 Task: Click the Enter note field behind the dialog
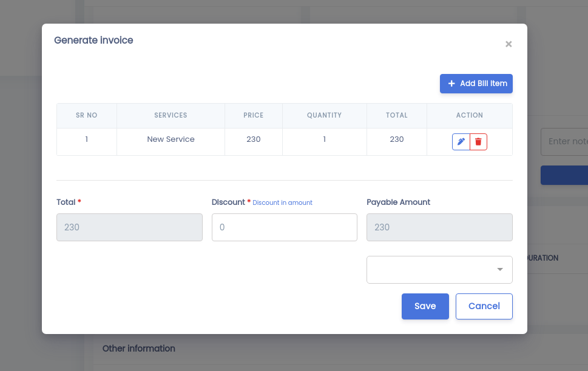coord(564,142)
